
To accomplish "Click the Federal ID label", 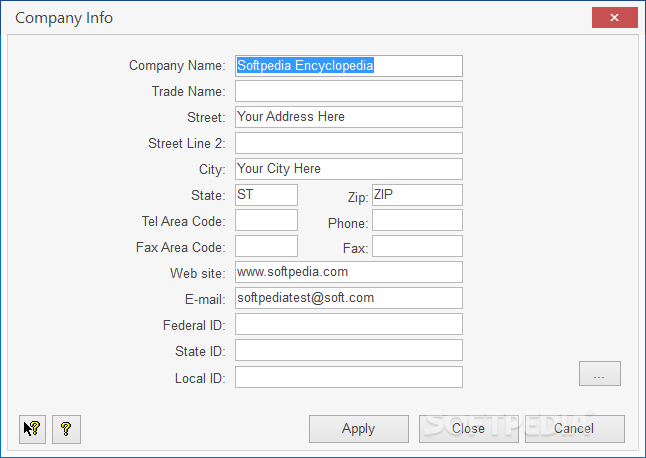I will pos(194,325).
